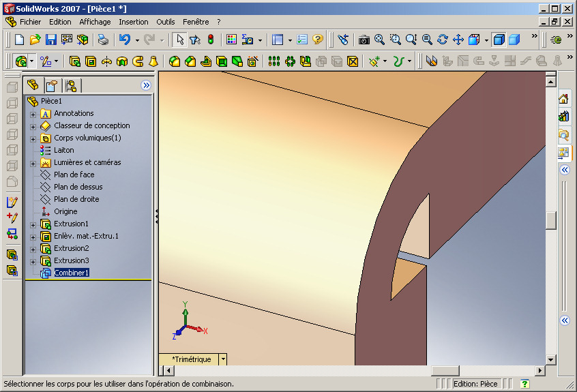
Task: Expand the Classeur de conception node
Action: click(x=33, y=127)
